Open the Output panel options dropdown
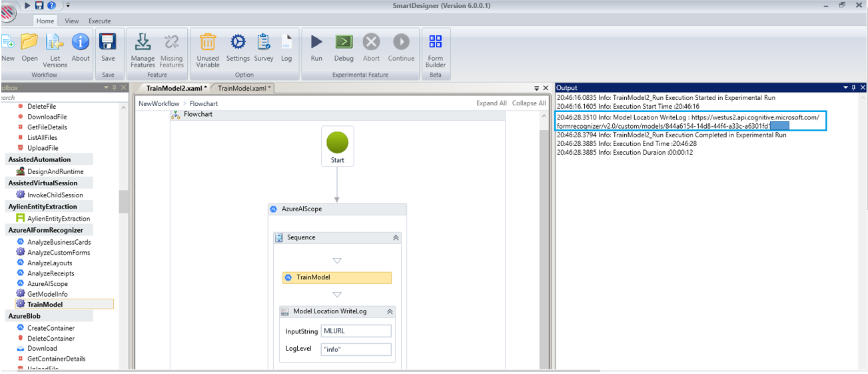The image size is (868, 374). [846, 88]
